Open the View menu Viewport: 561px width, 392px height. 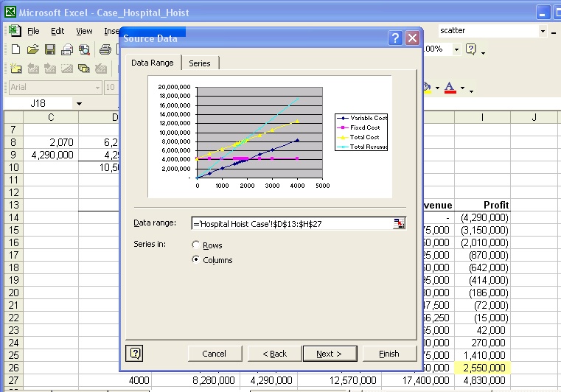pyautogui.click(x=84, y=31)
